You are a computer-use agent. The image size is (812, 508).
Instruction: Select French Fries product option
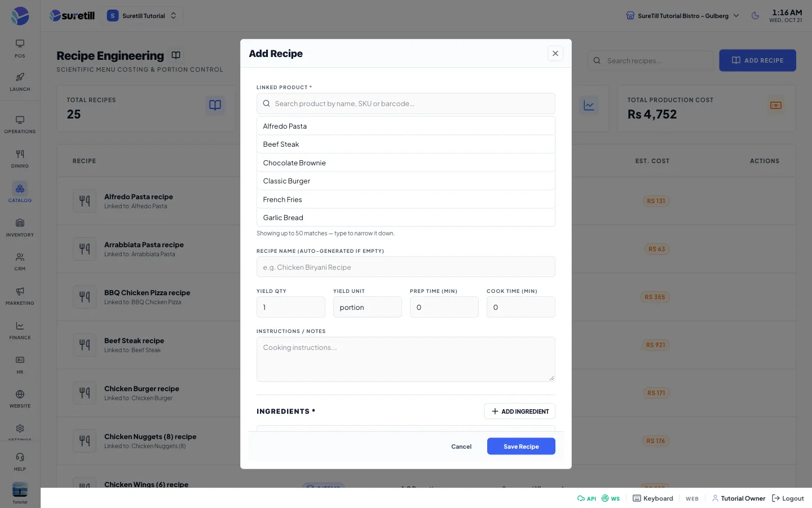(x=406, y=199)
